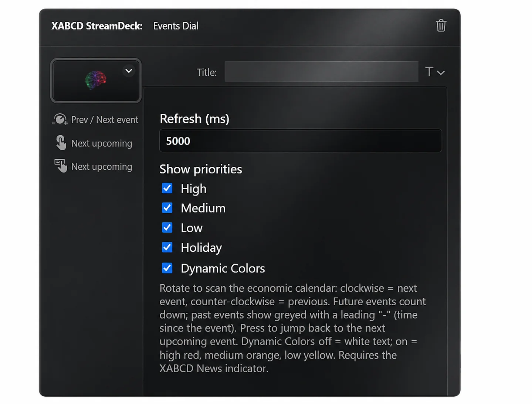Click the Holiday label text
This screenshot has height=404, width=532.
click(201, 248)
